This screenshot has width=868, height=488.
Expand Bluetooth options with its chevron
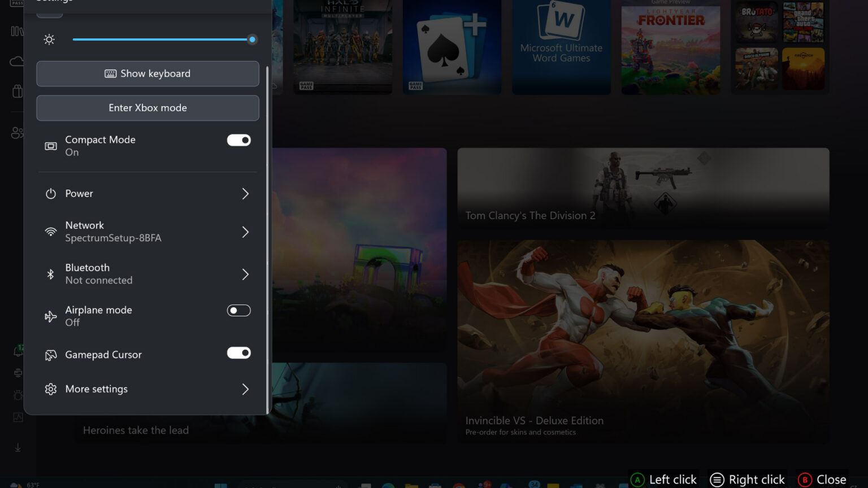click(x=245, y=274)
